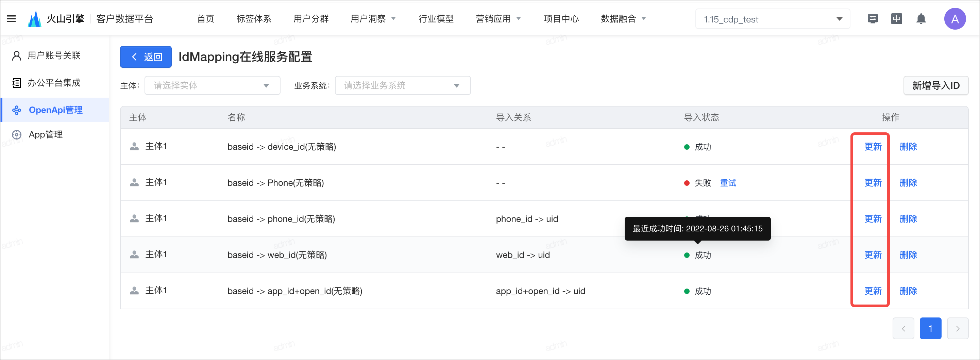This screenshot has height=360, width=980.
Task: Open the 主体 entity dropdown
Action: tap(212, 85)
